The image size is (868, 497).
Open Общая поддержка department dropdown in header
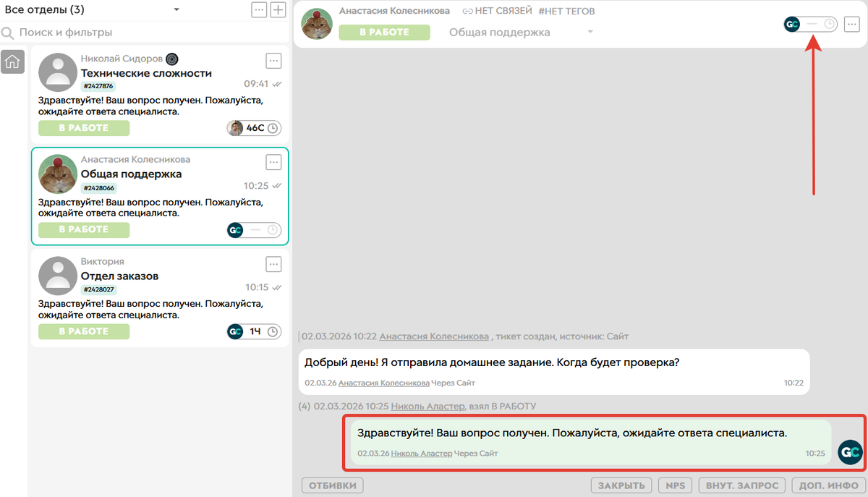(x=522, y=32)
